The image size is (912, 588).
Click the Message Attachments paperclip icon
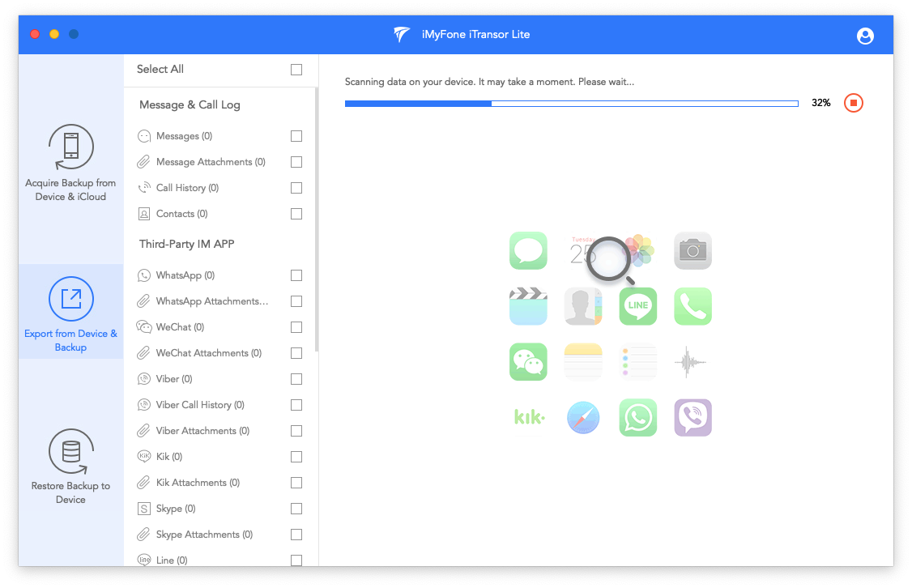pos(143,162)
